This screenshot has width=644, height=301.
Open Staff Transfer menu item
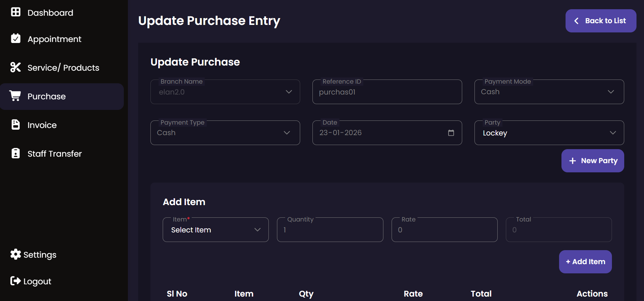[x=55, y=154]
